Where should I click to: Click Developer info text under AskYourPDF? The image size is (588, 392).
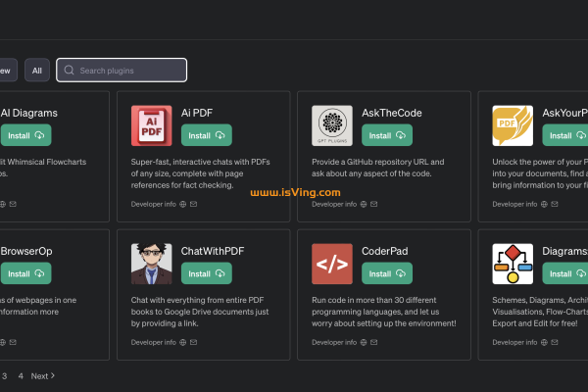tap(514, 204)
